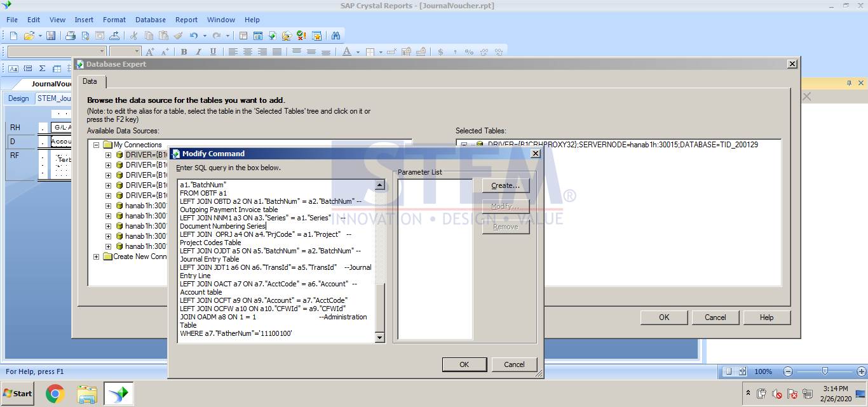Select the Data tab in Database Expert
The image size is (868, 407).
coord(90,81)
